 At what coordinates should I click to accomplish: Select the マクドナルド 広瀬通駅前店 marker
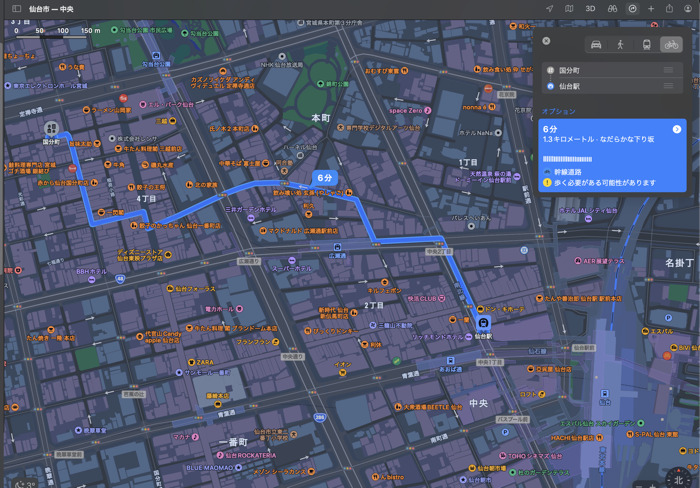(x=263, y=231)
